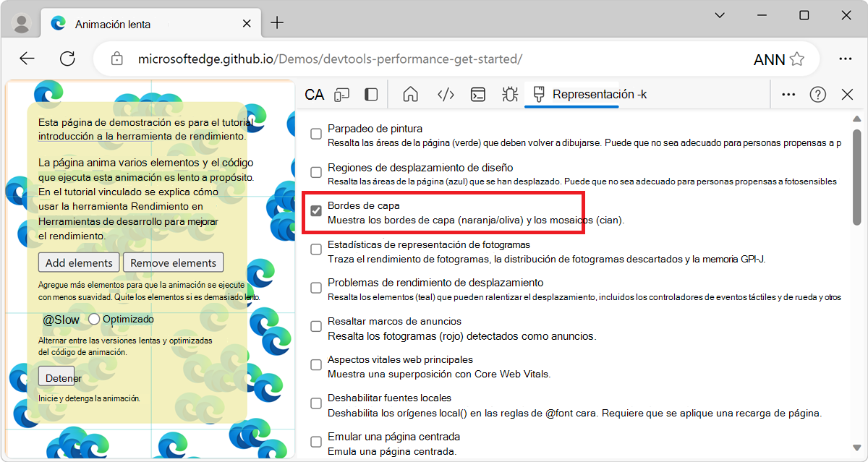Click the @Slow label text
Screen dimensions: 868x462
[x=61, y=320]
